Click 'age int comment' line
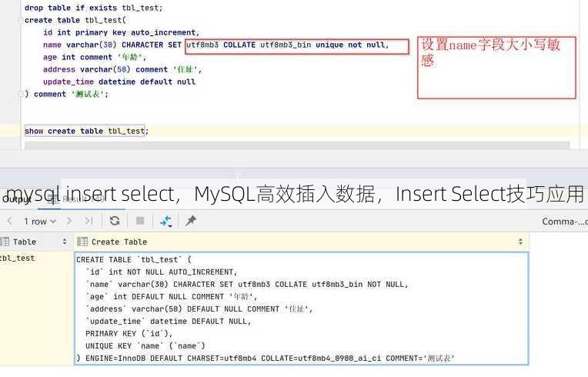 (95, 58)
